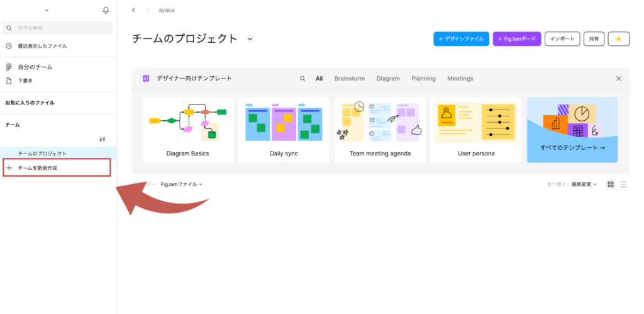
Task: Open the FigJamファイル filter dropdown
Action: click(x=182, y=184)
